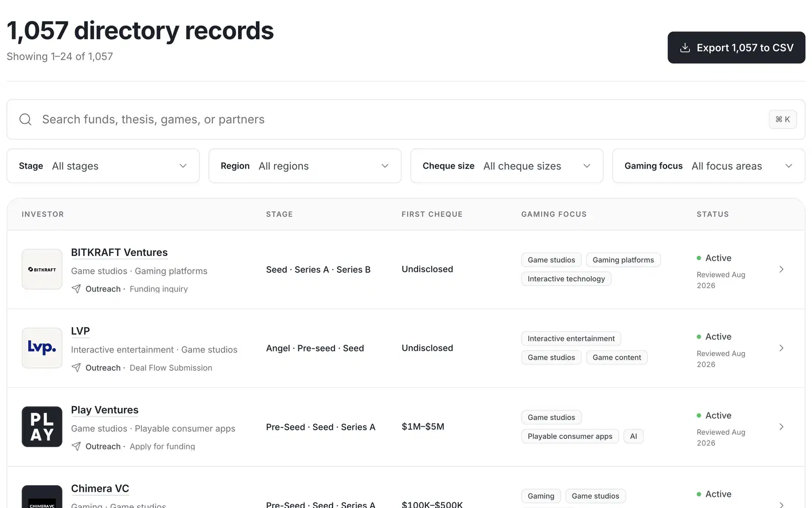
Task: Open the BITKRAFT Ventures investor link
Action: coord(119,252)
